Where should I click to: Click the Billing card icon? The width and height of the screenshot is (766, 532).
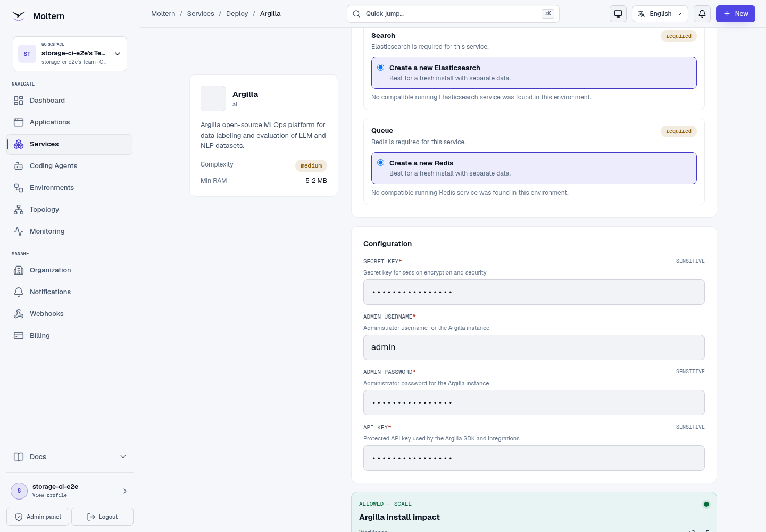coord(19,336)
